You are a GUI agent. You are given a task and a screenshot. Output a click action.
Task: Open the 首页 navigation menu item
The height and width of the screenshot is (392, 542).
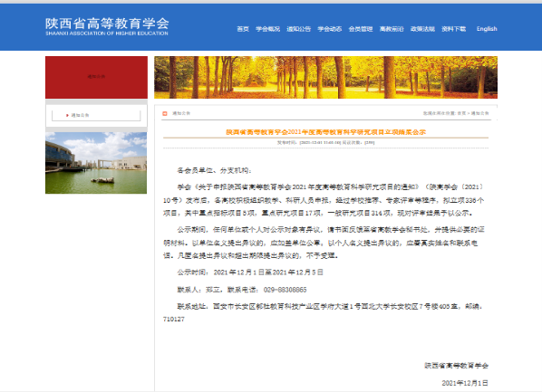coord(243,29)
